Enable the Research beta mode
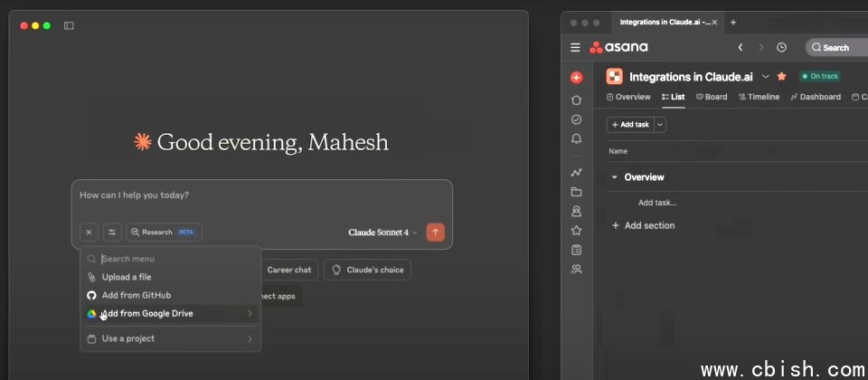 pos(164,233)
